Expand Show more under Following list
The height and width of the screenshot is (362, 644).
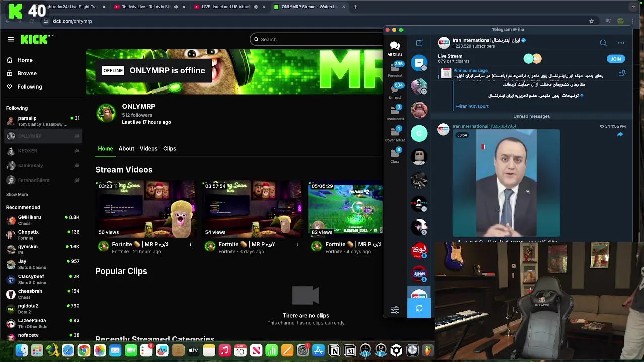[17, 194]
